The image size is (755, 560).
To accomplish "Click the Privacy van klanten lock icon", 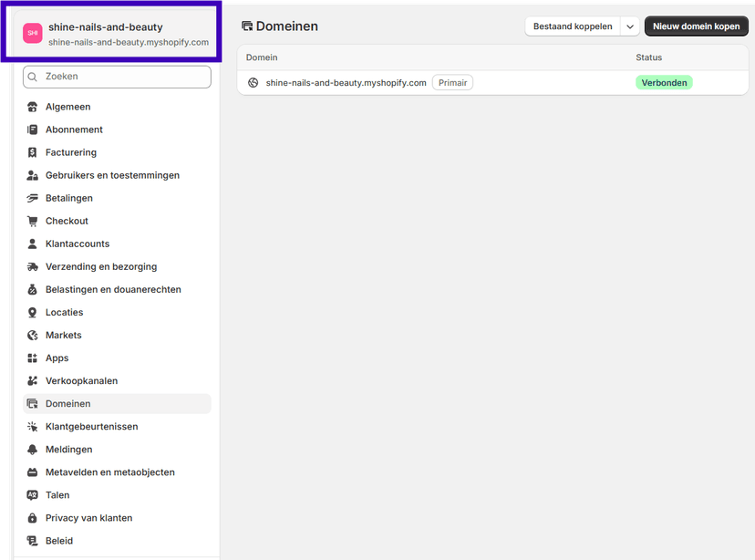I will pos(34,517).
